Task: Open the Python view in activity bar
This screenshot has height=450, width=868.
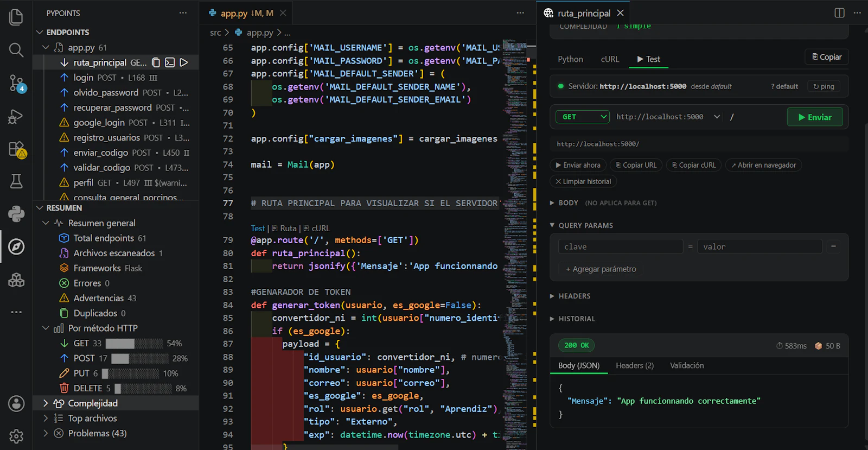Action: point(16,214)
